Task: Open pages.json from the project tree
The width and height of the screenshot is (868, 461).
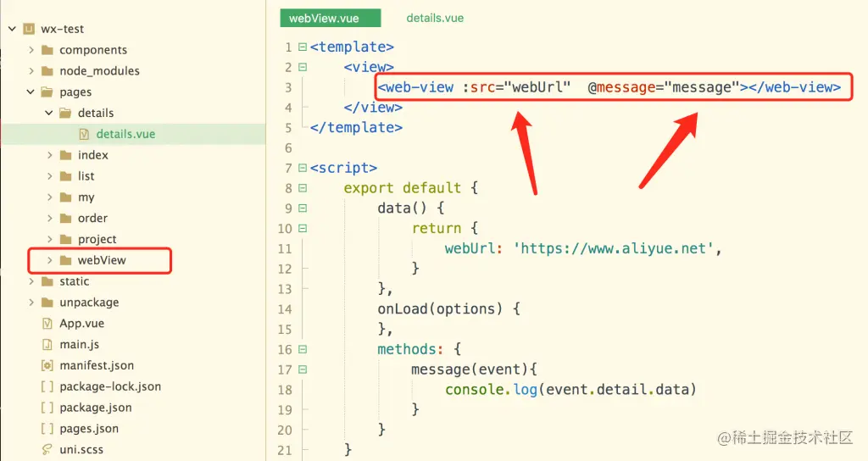Action: [x=89, y=428]
